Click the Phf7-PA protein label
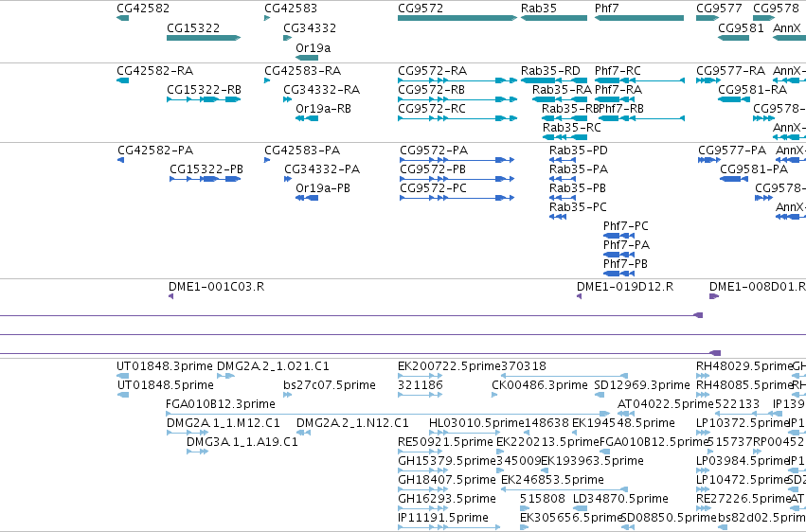The width and height of the screenshot is (806, 532). click(626, 244)
